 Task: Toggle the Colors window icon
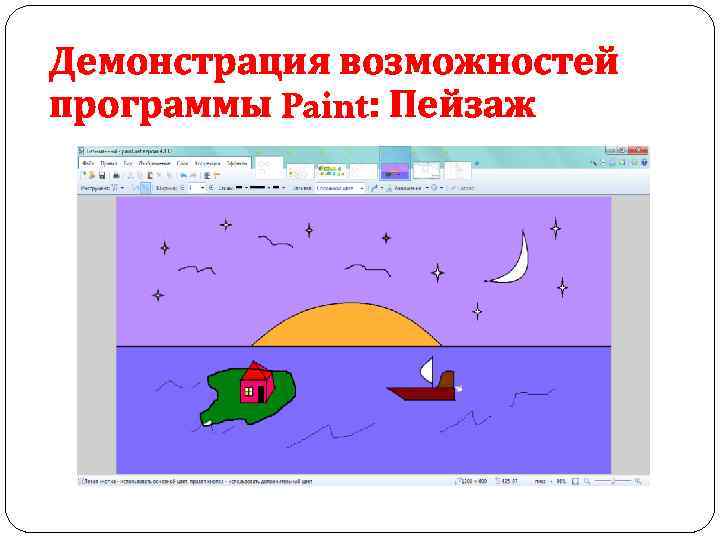coord(622,163)
